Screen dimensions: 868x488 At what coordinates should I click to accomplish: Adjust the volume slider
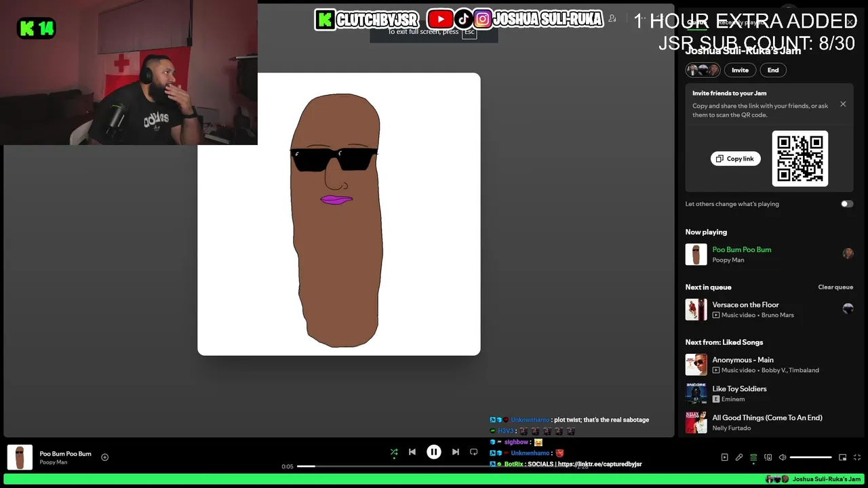[810, 457]
